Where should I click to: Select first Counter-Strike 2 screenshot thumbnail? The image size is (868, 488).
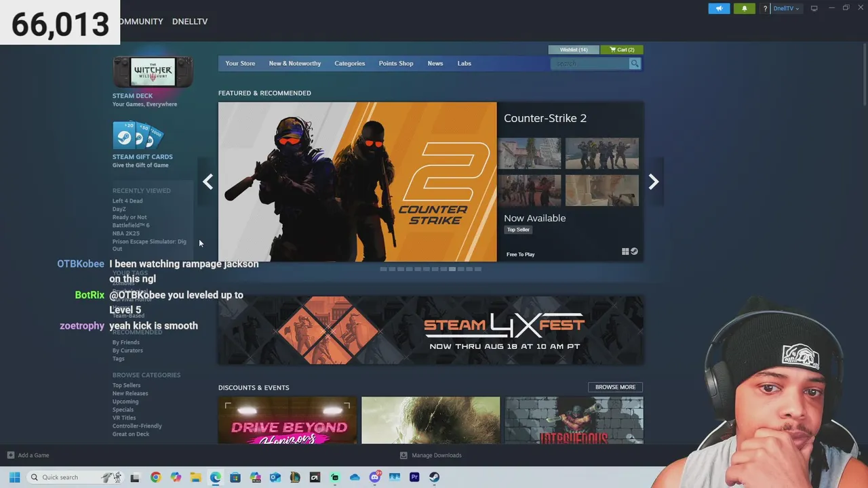tap(530, 153)
